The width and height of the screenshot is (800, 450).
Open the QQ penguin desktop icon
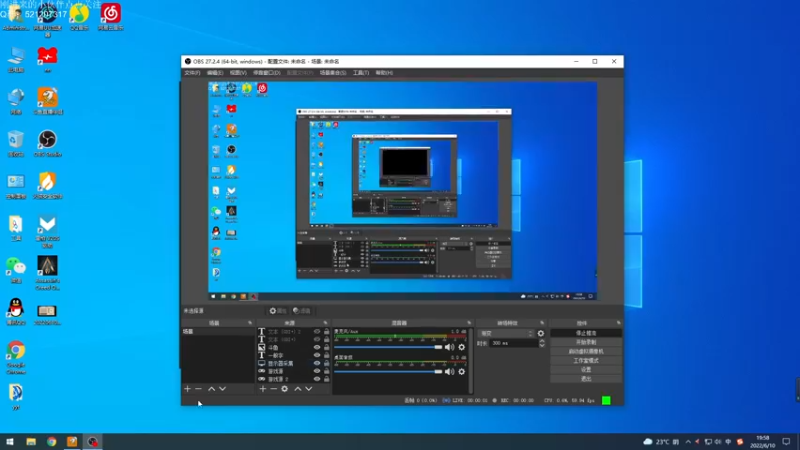[x=16, y=311]
